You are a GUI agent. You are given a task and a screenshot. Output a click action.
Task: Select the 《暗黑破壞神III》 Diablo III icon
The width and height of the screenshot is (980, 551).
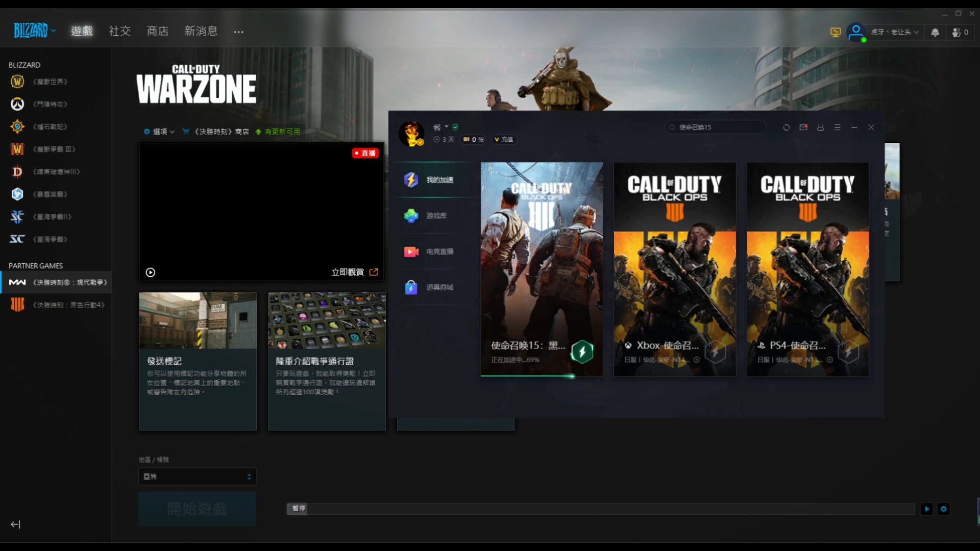click(x=17, y=171)
